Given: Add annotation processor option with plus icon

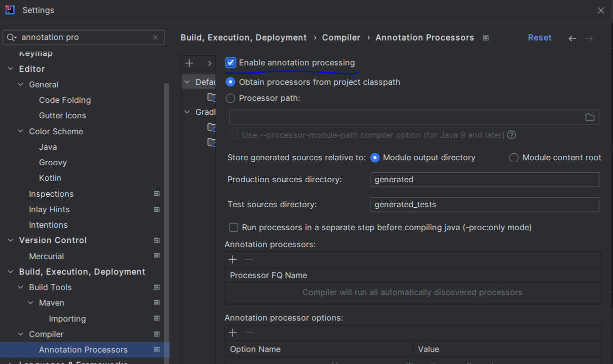Looking at the screenshot, I should (232, 333).
